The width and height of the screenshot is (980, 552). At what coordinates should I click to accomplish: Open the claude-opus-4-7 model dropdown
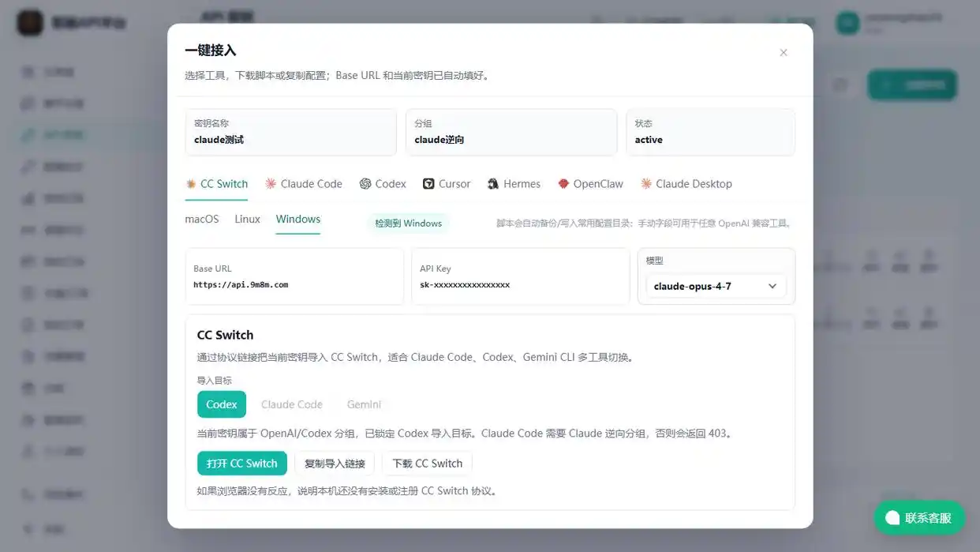click(716, 286)
